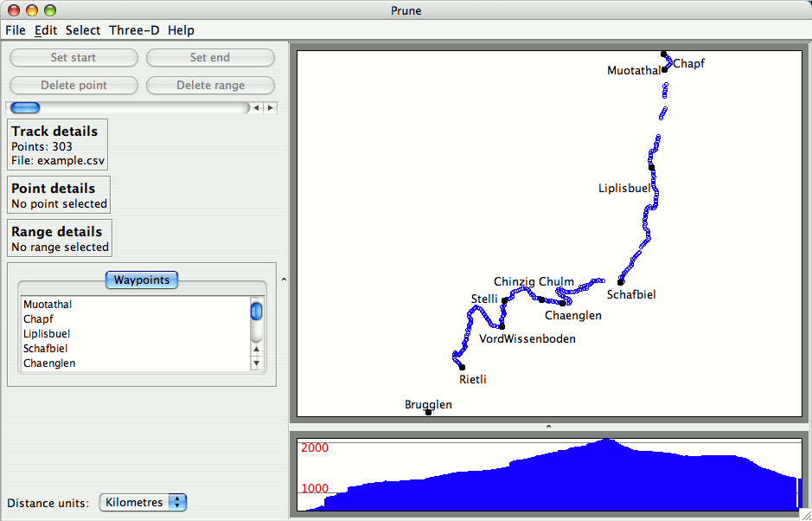Click the Stelli waypoint dot on the map
Image resolution: width=812 pixels, height=521 pixels.
pyautogui.click(x=504, y=300)
